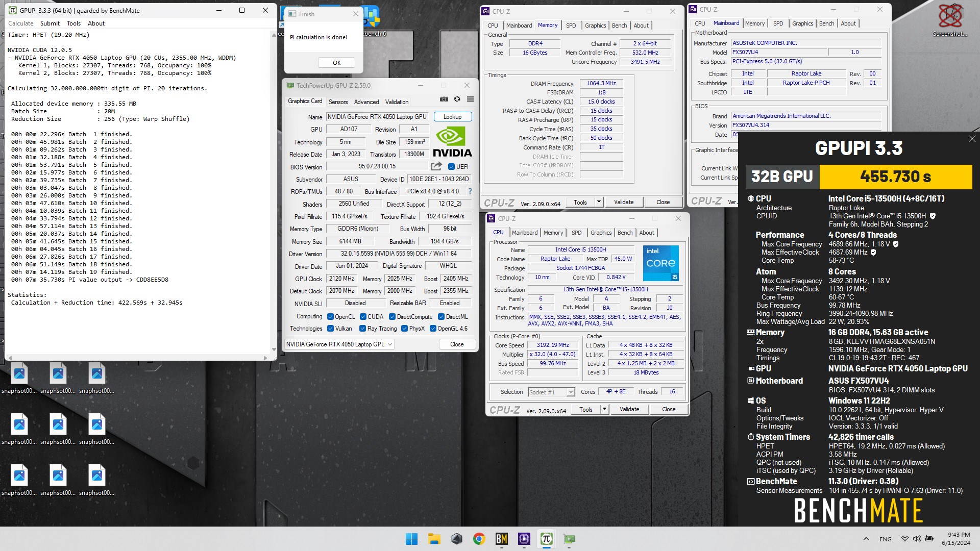Image resolution: width=980 pixels, height=551 pixels.
Task: Click the Windows Start button
Action: 411,539
